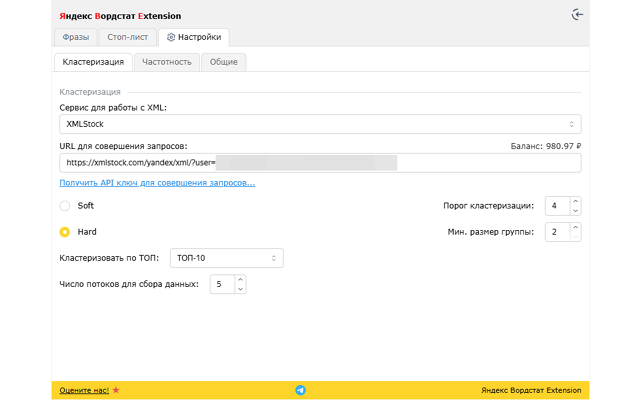Click the Яндекс Вордстат Extension header title
The image size is (640, 400).
[x=120, y=16]
